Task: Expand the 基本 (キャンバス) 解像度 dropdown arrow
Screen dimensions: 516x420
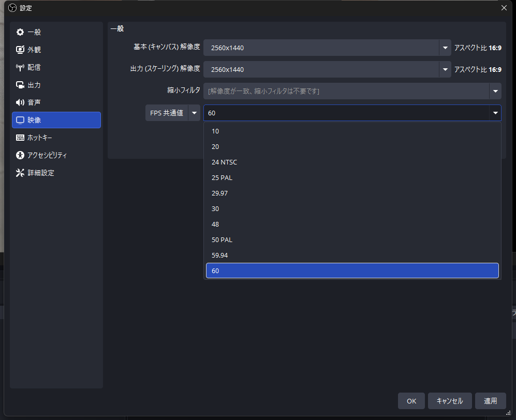Action: click(x=445, y=48)
